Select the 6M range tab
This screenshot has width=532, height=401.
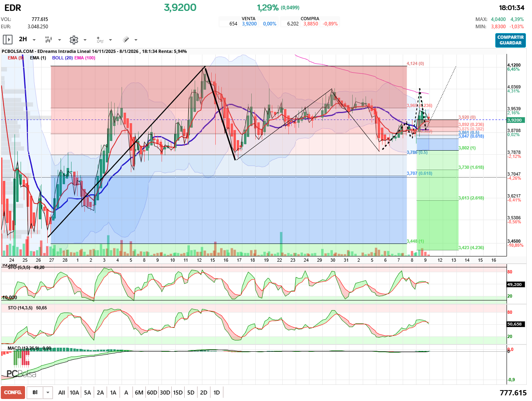click(x=139, y=393)
